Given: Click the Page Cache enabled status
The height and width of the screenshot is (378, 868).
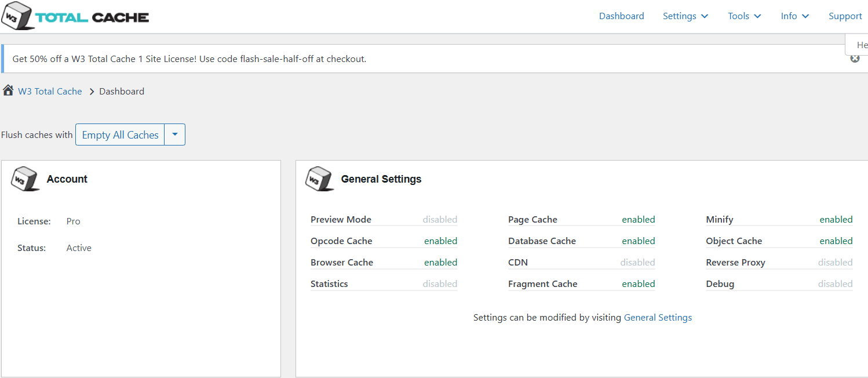Looking at the screenshot, I should [639, 220].
